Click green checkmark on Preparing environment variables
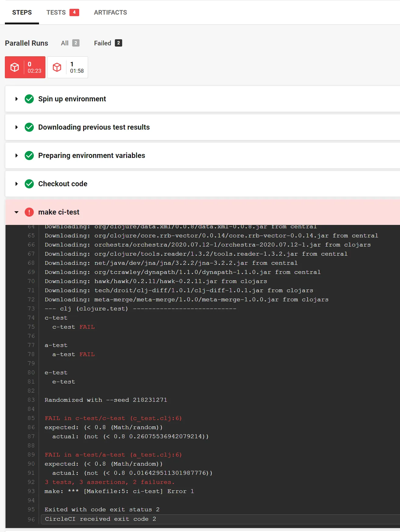The image size is (400, 532). point(29,156)
